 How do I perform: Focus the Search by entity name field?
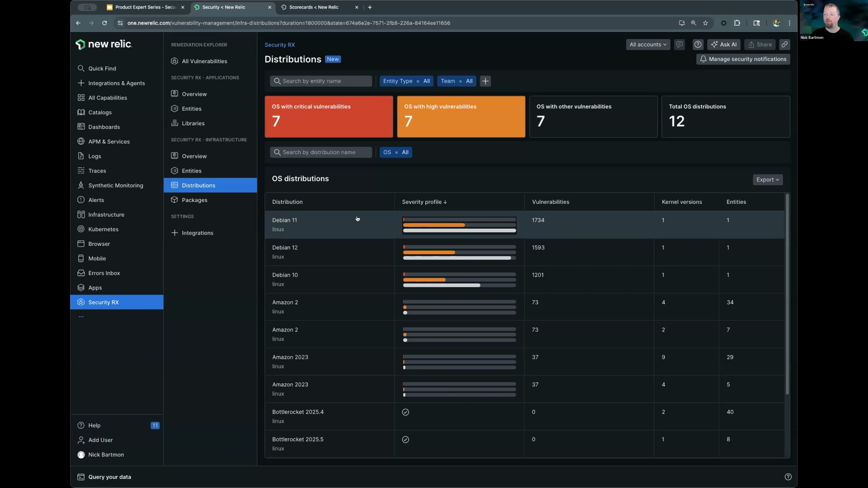pos(321,81)
